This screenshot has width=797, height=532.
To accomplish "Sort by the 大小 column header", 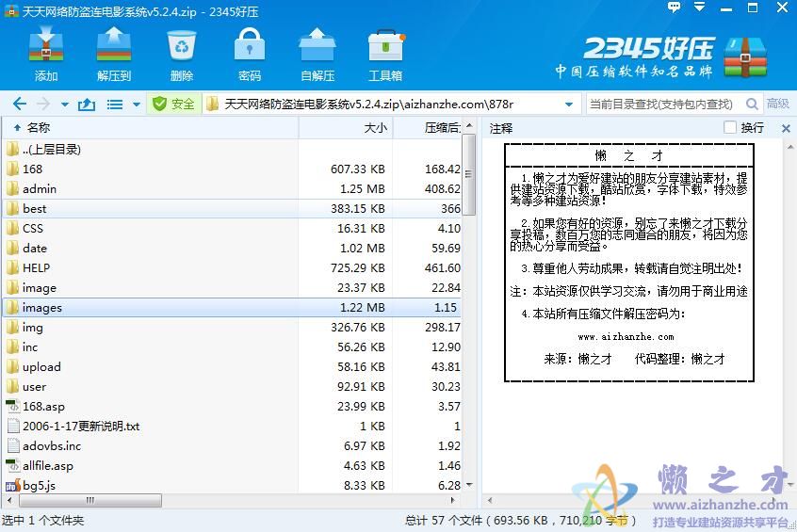I will 346,127.
